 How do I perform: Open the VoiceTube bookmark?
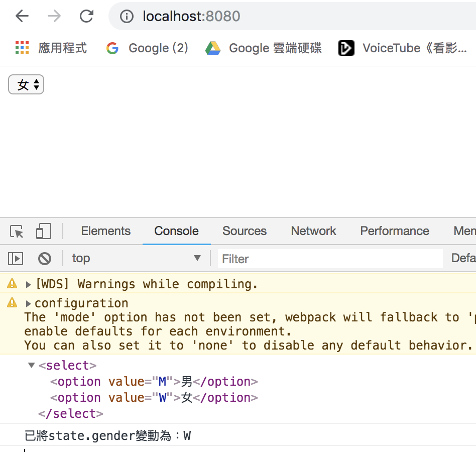[x=403, y=48]
